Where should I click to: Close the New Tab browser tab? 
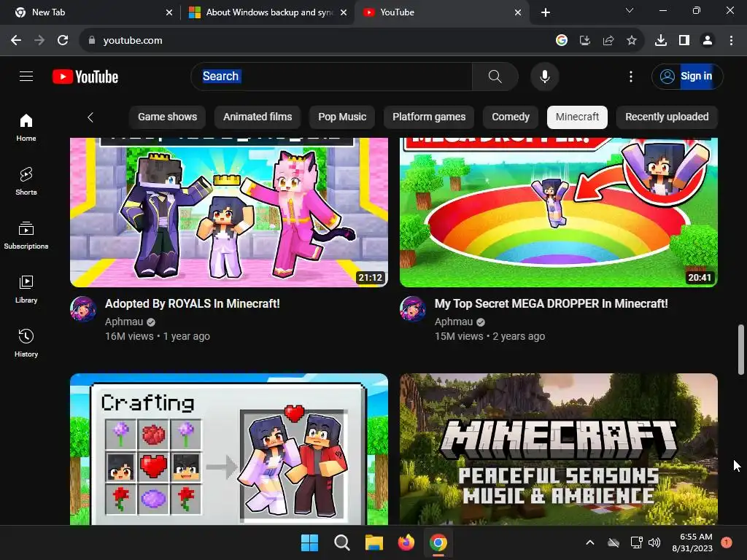point(169,13)
